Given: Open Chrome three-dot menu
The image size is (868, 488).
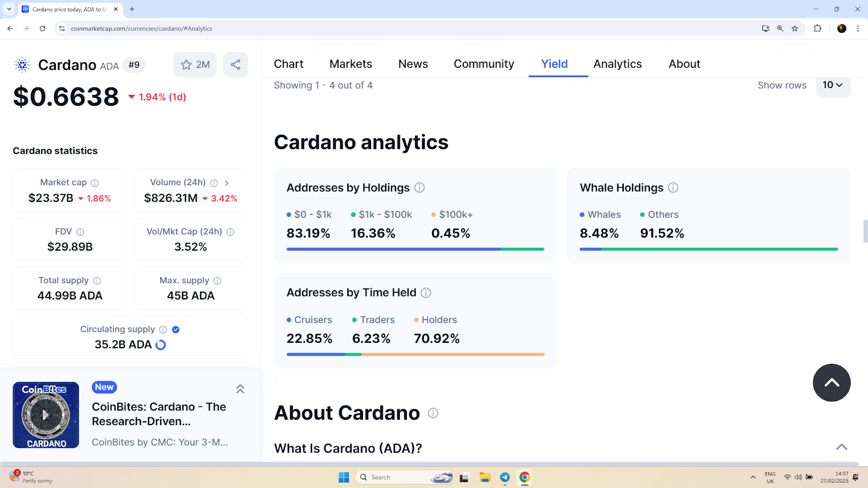Looking at the screenshot, I should pos(858,29).
